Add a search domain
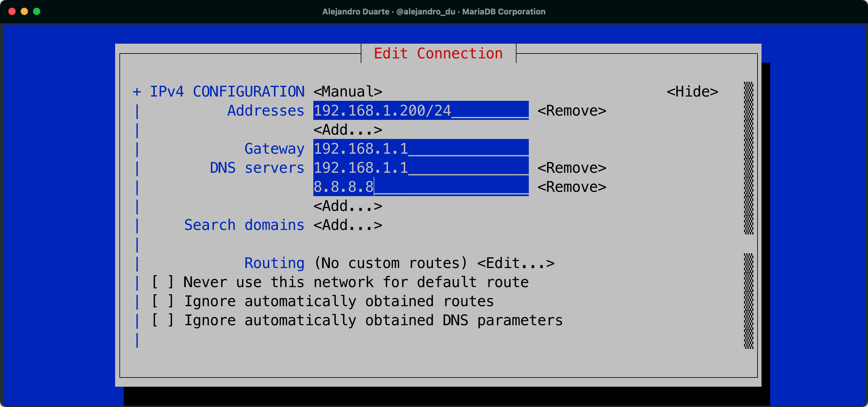 tap(348, 225)
